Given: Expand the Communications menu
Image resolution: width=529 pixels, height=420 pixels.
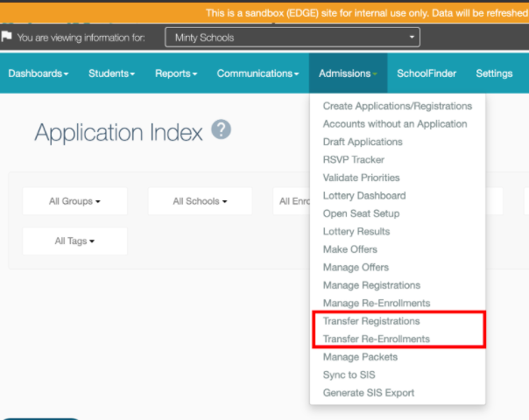Looking at the screenshot, I should click(257, 73).
